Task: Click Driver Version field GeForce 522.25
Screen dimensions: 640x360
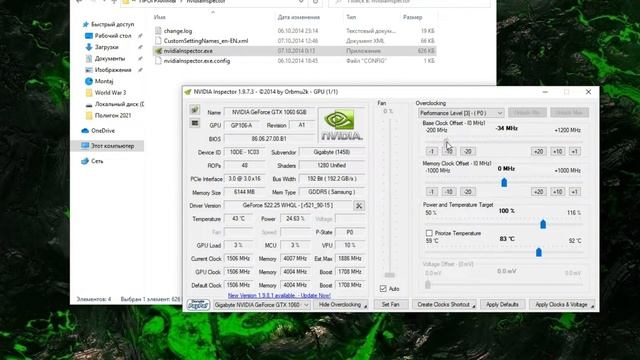Action: point(288,206)
